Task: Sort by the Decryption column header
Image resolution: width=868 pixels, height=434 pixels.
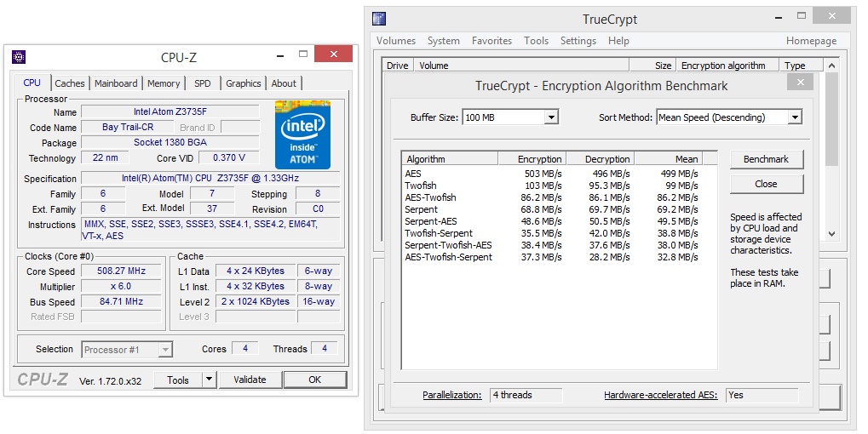Action: (600, 158)
